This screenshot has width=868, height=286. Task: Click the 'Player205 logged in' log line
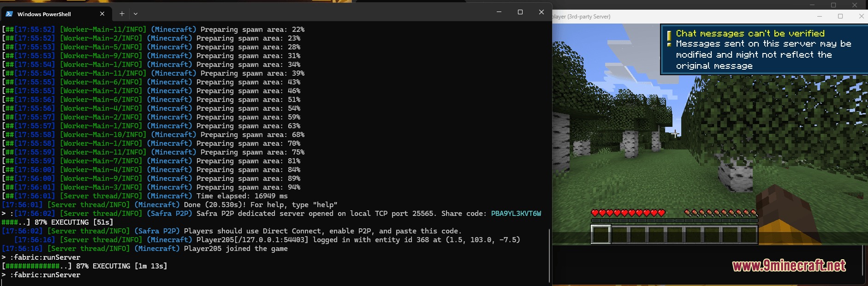pos(268,240)
